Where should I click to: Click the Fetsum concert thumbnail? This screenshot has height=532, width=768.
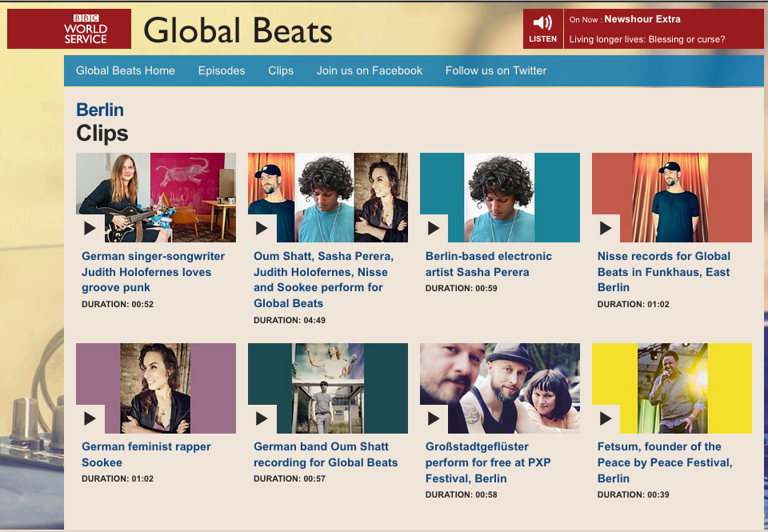tap(671, 388)
